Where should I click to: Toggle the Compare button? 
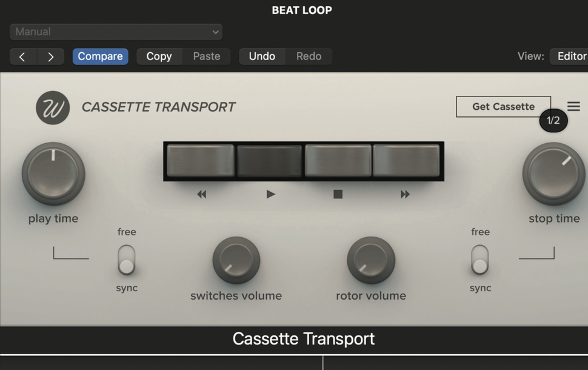100,56
